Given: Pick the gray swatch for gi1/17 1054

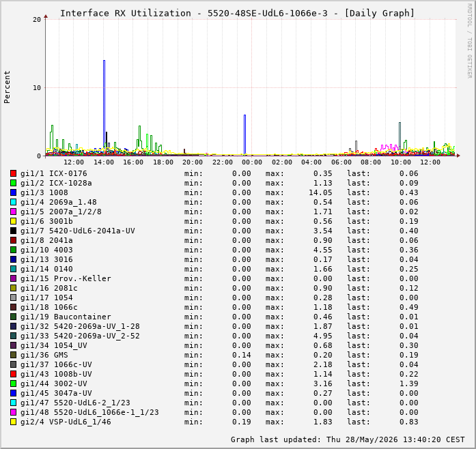Looking at the screenshot, I should point(13,298).
